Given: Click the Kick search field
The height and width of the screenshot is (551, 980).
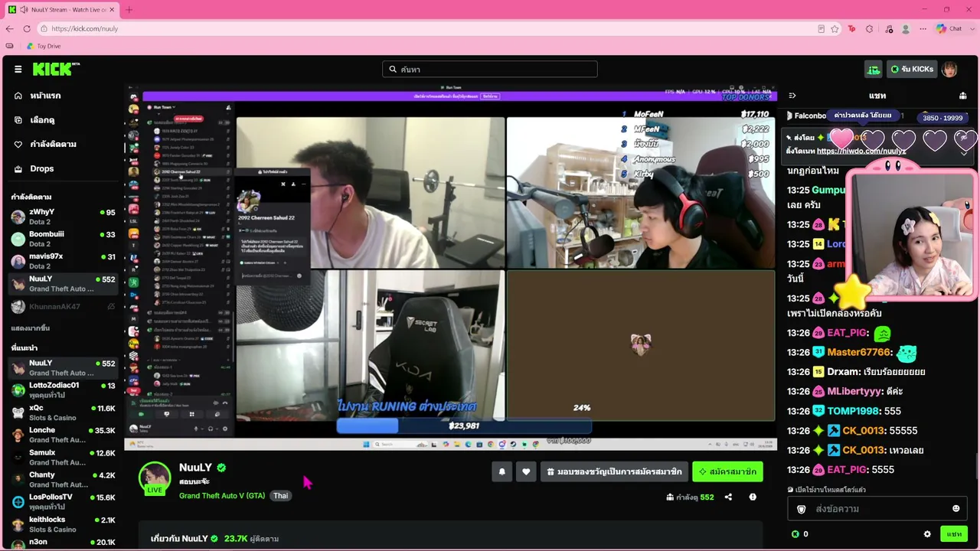Looking at the screenshot, I should [490, 70].
